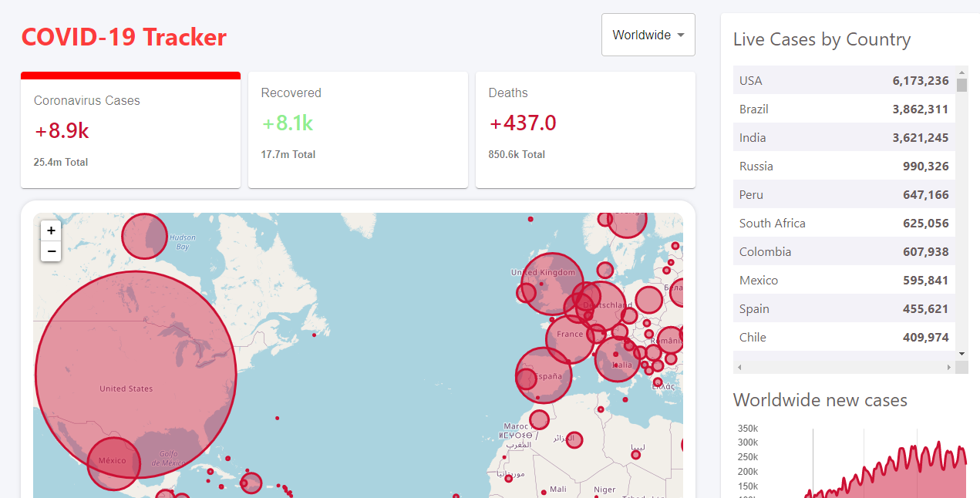The width and height of the screenshot is (980, 498).
Task: Zoom out of the map with minus button
Action: click(x=51, y=251)
